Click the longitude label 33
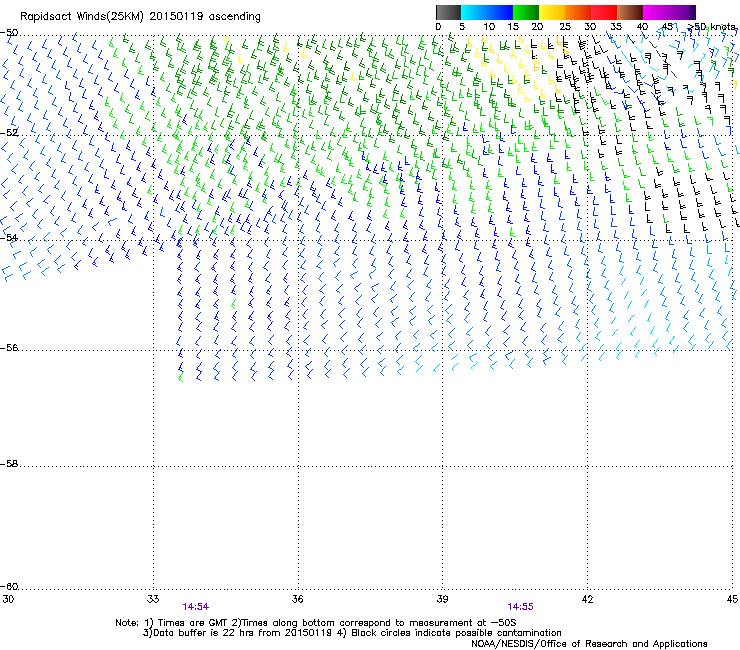The height and width of the screenshot is (650, 740). coord(153,599)
